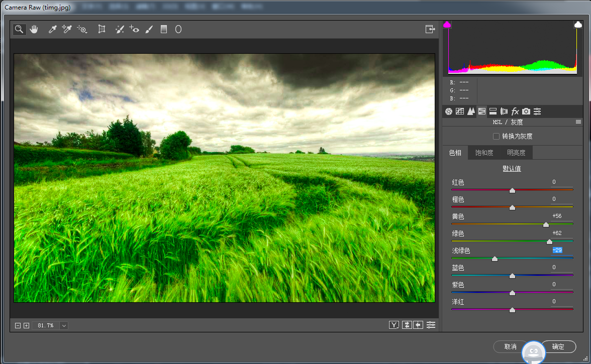Enable the 转换为灰度 checkbox
Screen dimensions: 591x364
point(496,136)
